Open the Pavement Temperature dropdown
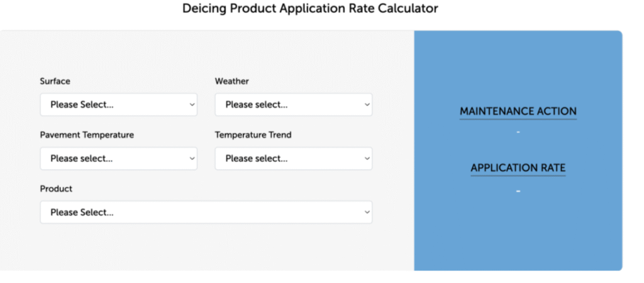The image size is (644, 283). tap(118, 158)
